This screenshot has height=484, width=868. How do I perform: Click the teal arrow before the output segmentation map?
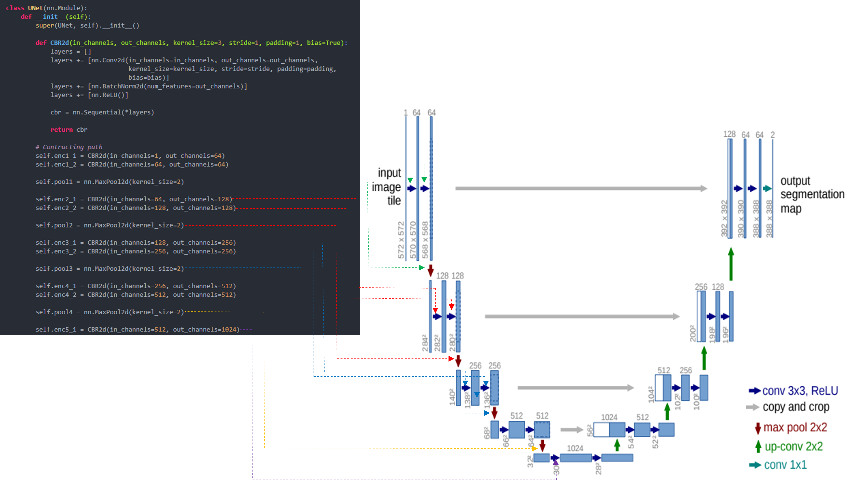767,188
